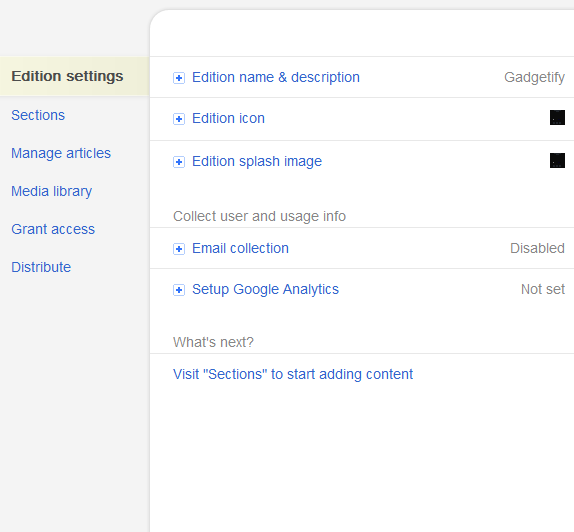
Task: Click the Gadgetify edition name value
Action: (534, 78)
